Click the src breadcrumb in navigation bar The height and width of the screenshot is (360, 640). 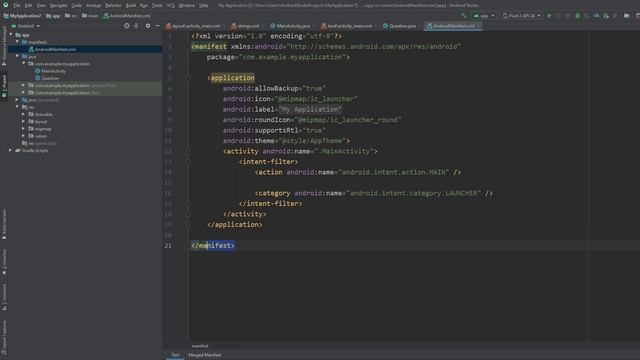tap(71, 16)
